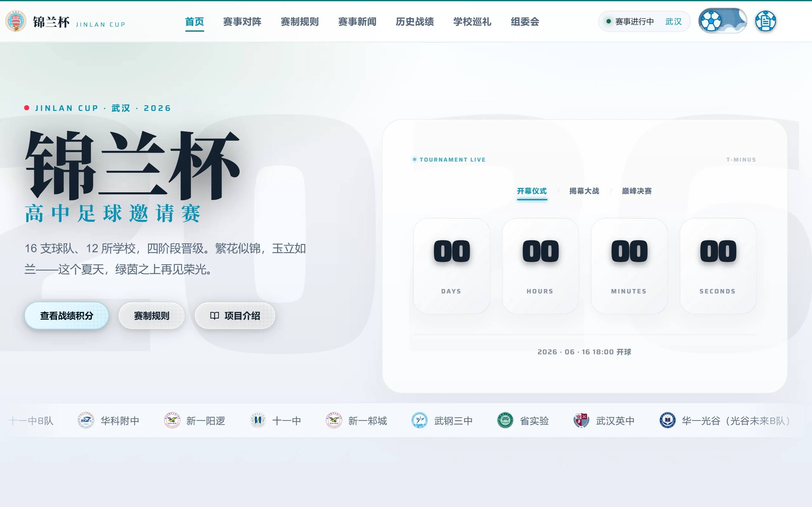
Task: Click the 武汉英中 shield logo
Action: (581, 420)
